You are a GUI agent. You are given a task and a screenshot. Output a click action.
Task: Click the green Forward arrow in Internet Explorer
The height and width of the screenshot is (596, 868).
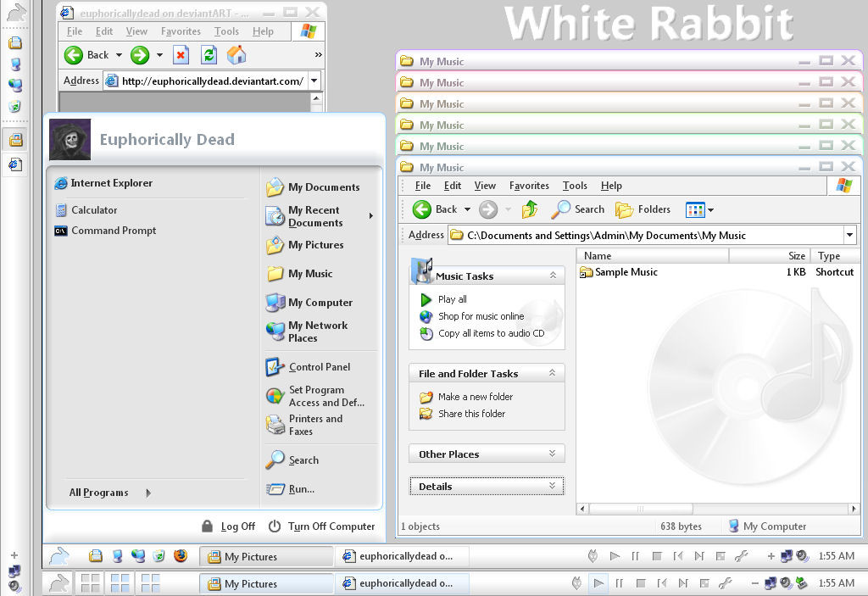click(x=140, y=55)
